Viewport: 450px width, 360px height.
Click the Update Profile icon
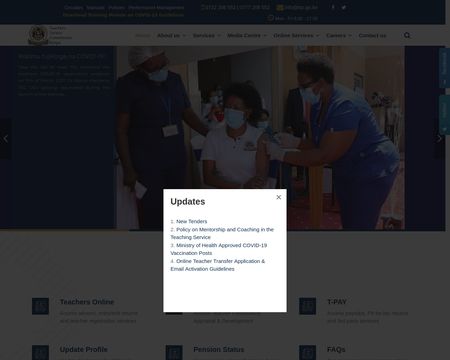click(x=40, y=353)
